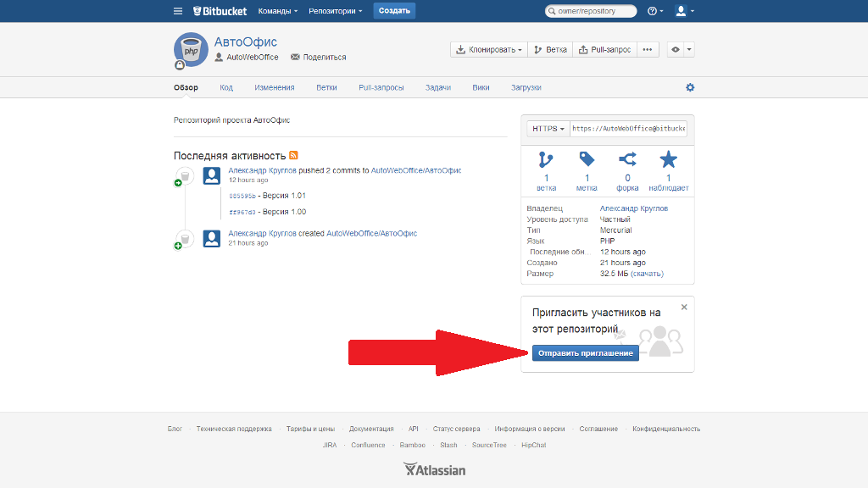
Task: Toggle watching with the eye icon
Action: point(676,49)
